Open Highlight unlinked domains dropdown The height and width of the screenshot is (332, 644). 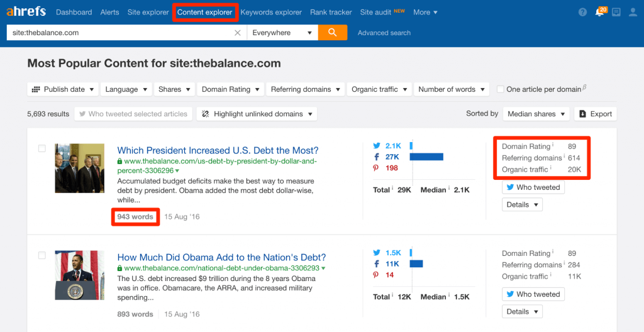[257, 114]
